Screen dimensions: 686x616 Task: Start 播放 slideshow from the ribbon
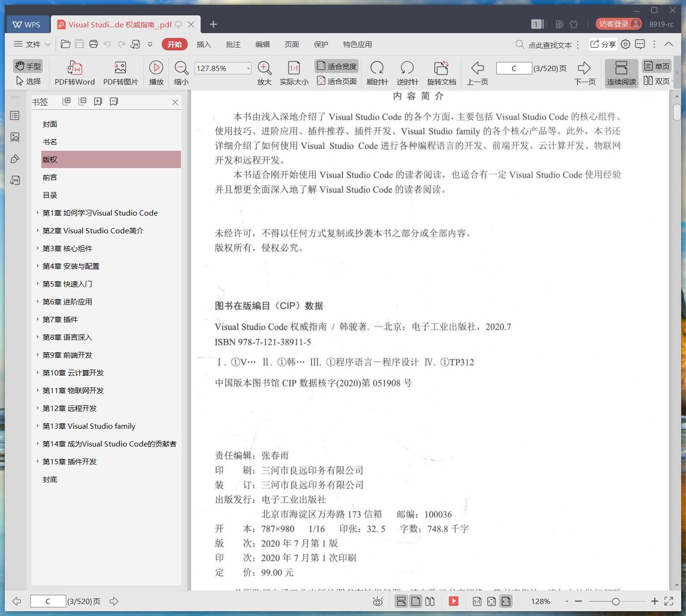pyautogui.click(x=156, y=73)
